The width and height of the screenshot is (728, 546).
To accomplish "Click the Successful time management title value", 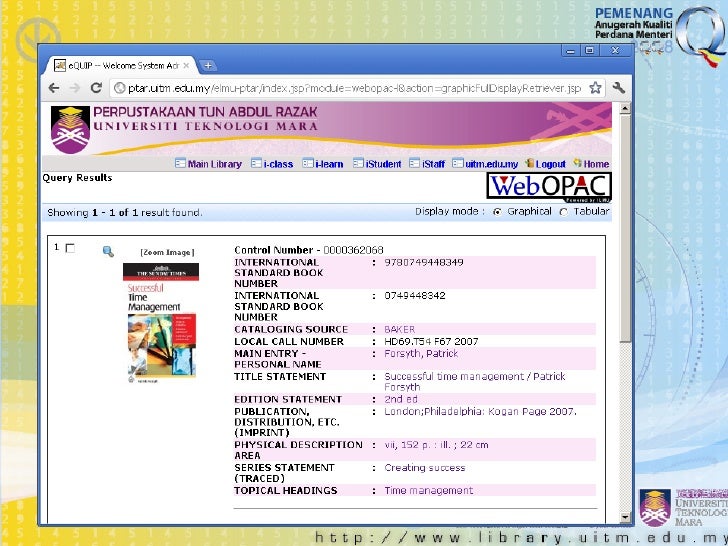I will tap(474, 382).
